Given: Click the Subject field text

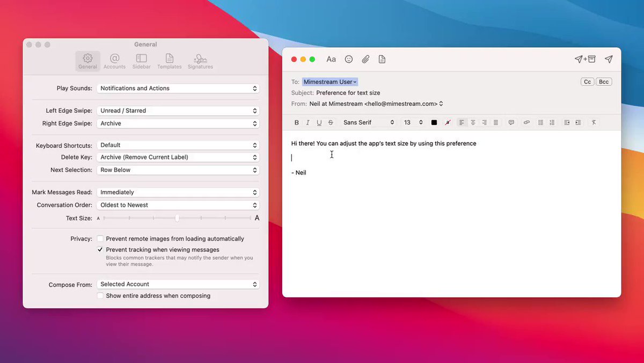Looking at the screenshot, I should tap(348, 93).
